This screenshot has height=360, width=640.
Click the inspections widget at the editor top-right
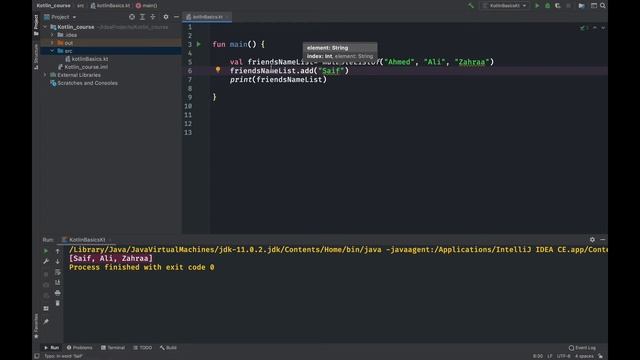(584, 28)
